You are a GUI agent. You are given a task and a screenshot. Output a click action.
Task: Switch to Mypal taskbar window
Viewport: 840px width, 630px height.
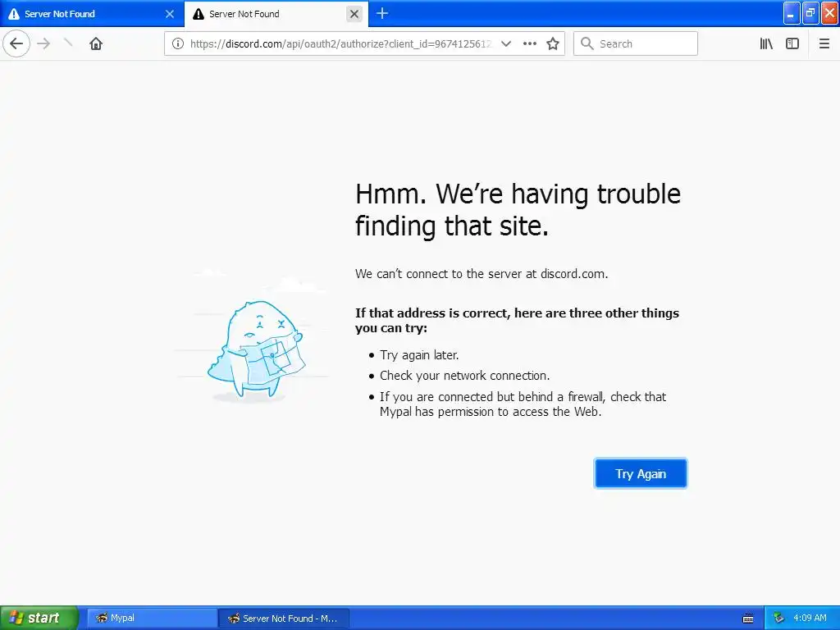click(152, 619)
